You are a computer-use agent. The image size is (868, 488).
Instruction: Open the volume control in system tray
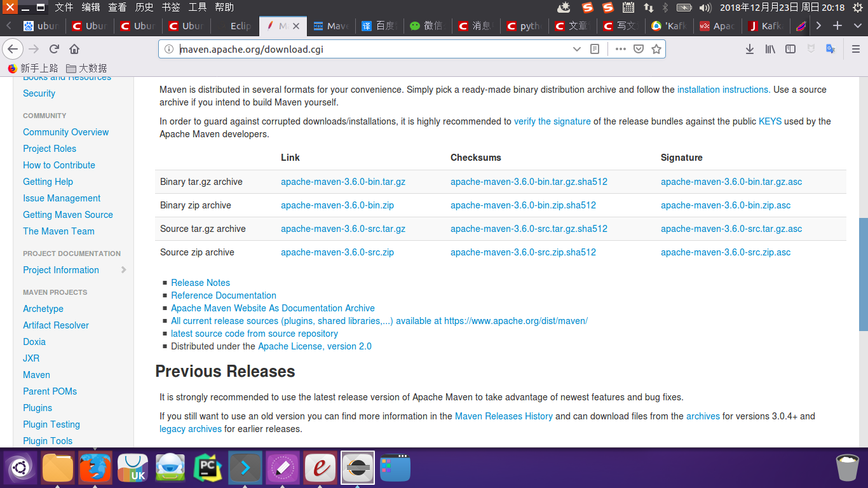click(x=705, y=8)
